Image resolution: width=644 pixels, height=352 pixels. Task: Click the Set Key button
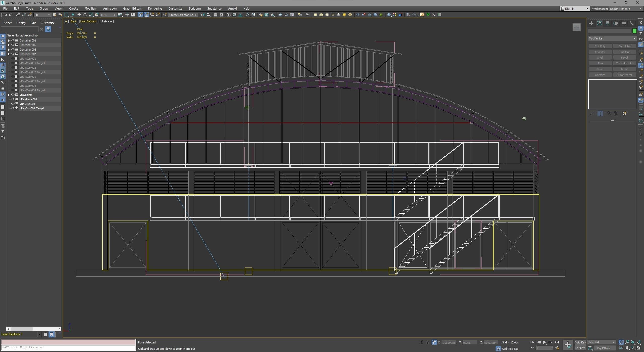(580, 348)
